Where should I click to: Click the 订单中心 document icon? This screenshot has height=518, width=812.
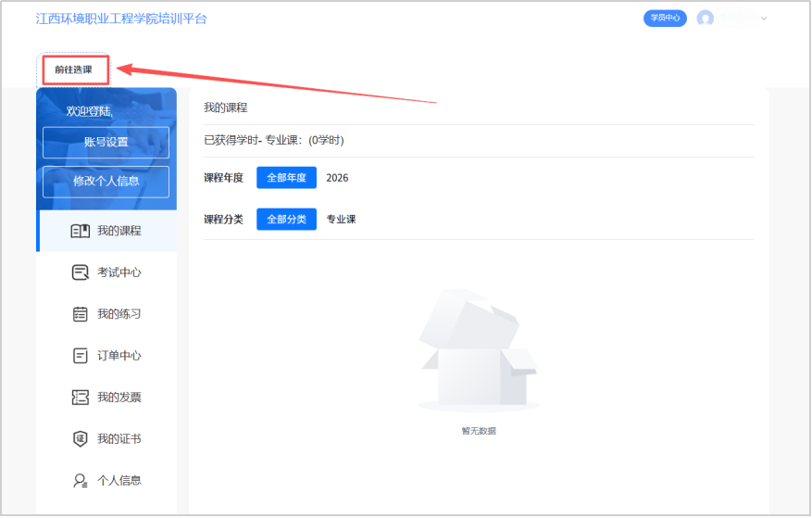[x=80, y=356]
